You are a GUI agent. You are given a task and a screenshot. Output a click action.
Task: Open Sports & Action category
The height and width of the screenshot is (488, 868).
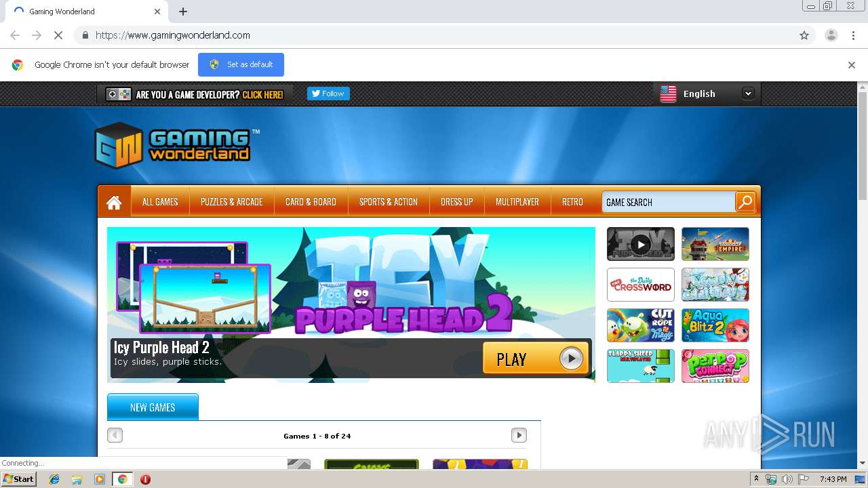click(x=389, y=202)
